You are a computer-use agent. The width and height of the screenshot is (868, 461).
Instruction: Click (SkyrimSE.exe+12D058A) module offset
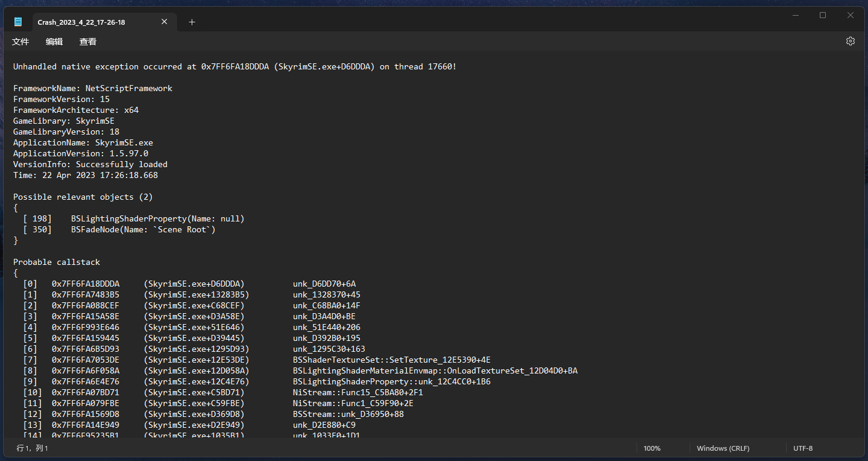[x=197, y=370]
